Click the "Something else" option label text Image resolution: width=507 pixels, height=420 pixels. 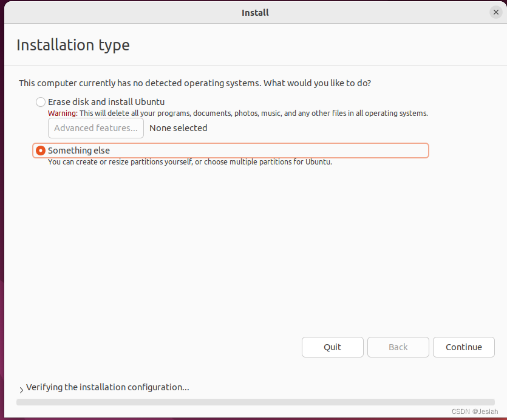click(79, 151)
